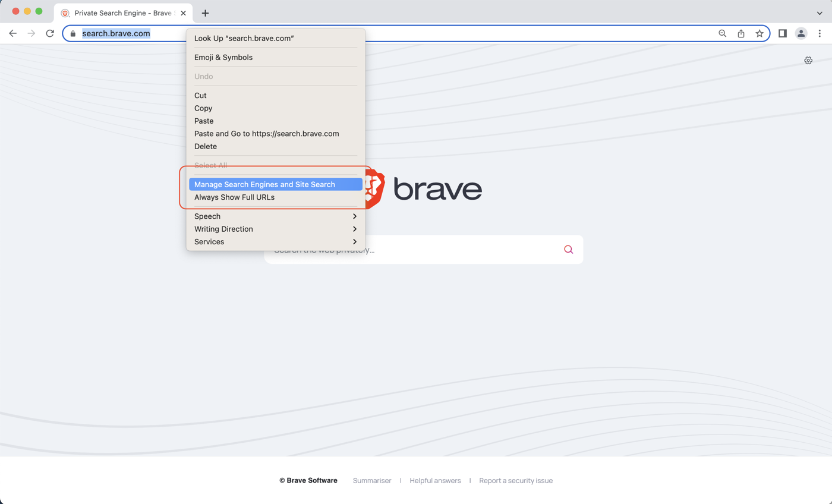Expand the Writing Direction submenu

coord(275,229)
